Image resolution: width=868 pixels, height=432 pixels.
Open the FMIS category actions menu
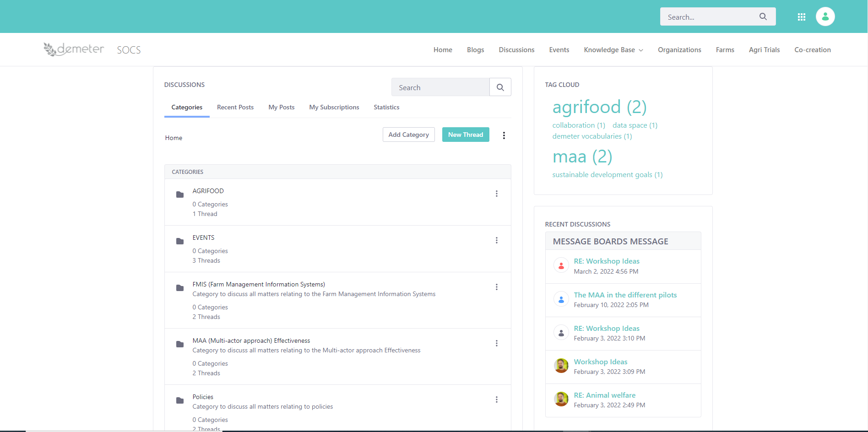[497, 287]
